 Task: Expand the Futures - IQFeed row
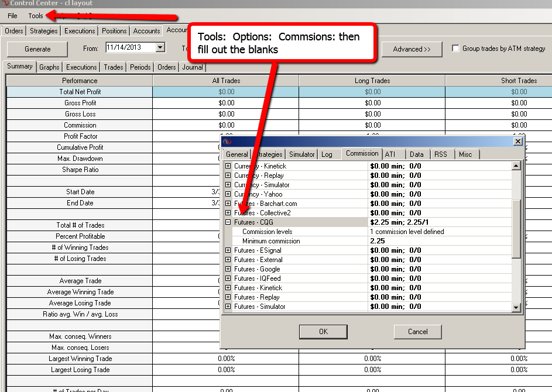[228, 278]
